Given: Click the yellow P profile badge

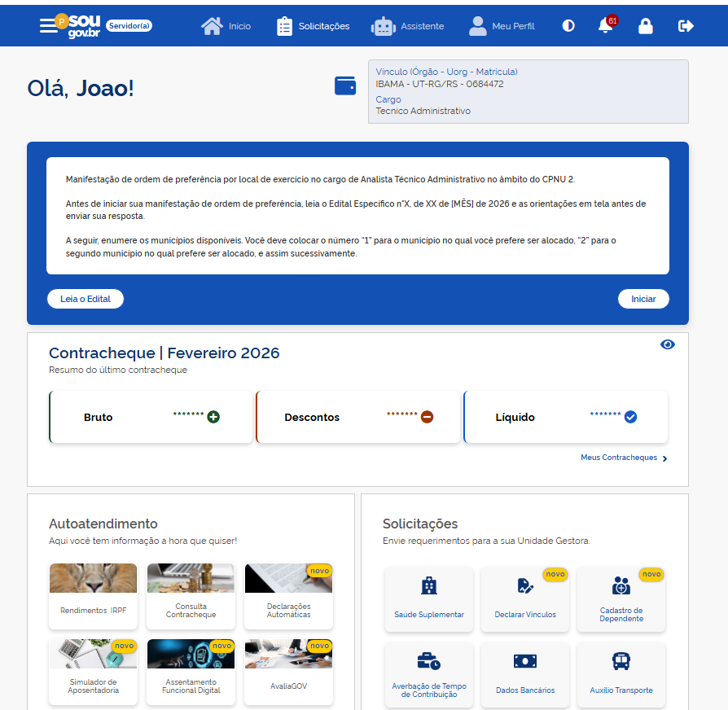Looking at the screenshot, I should point(61,21).
